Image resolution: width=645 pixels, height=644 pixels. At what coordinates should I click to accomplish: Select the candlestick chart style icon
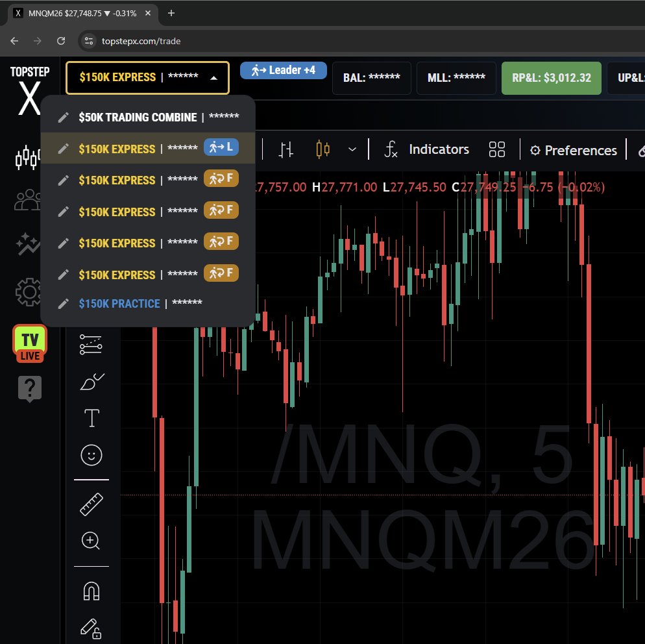[x=323, y=149]
